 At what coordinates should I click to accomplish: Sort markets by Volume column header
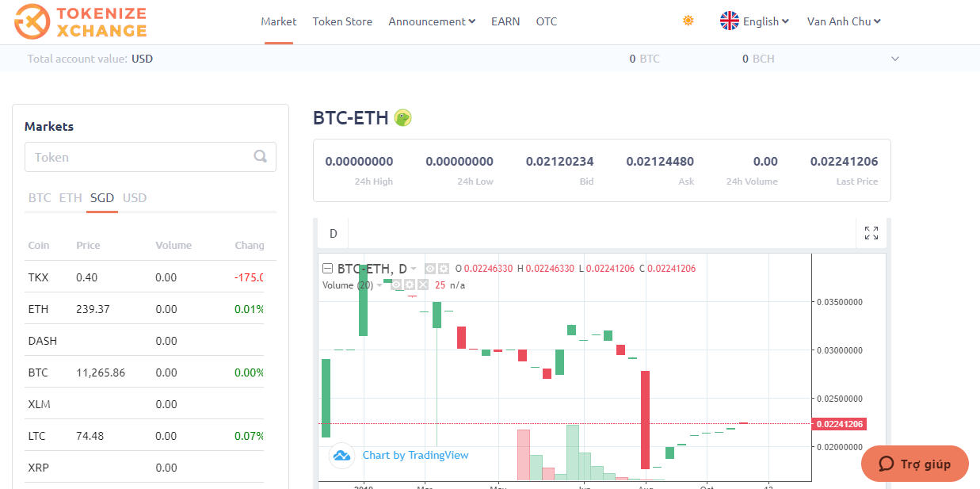(x=174, y=245)
